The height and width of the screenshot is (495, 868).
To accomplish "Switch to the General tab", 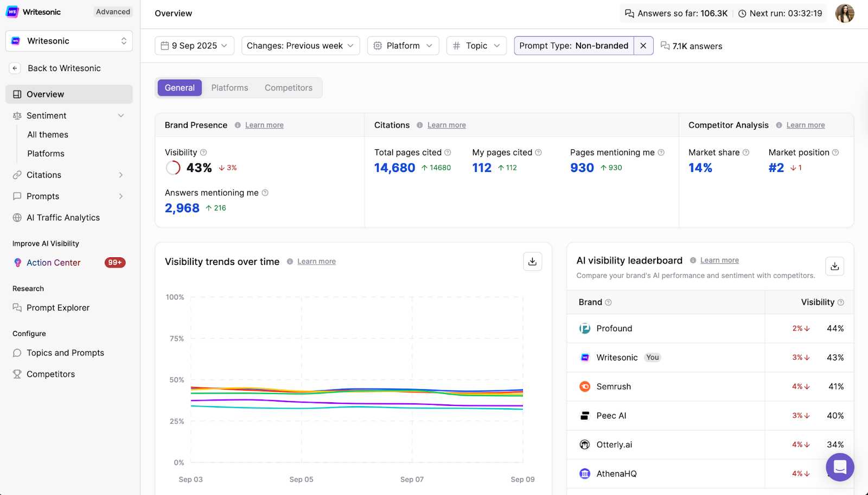I will (x=180, y=88).
